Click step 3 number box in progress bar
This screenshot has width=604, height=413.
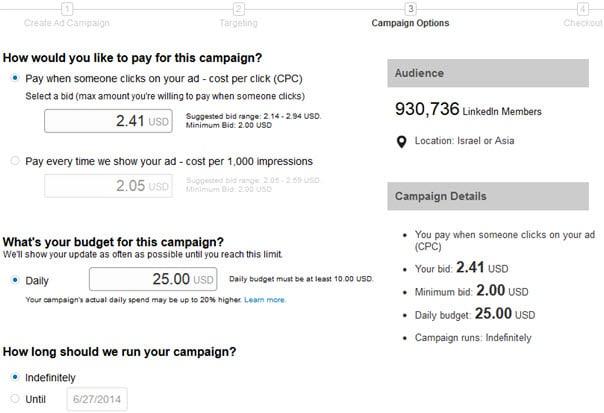(x=410, y=8)
